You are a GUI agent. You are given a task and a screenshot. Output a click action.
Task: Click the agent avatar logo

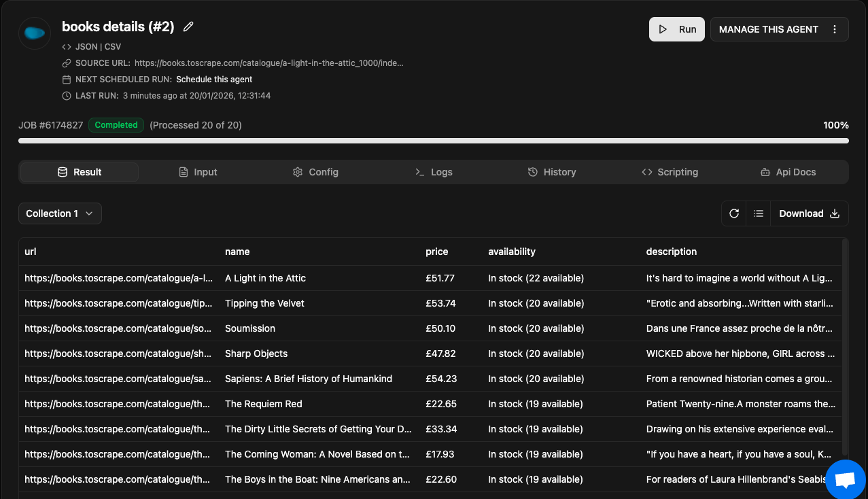point(35,33)
